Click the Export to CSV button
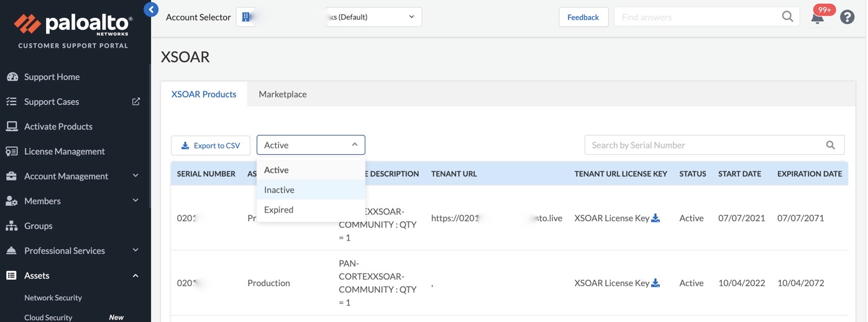 click(211, 145)
